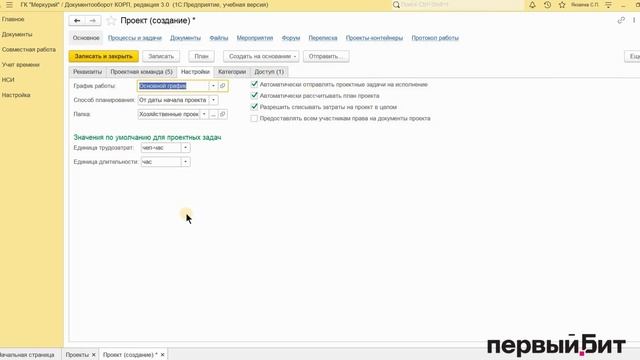This screenshot has height=360, width=640.
Task: Open Создать на основании dropdown button
Action: 261,56
